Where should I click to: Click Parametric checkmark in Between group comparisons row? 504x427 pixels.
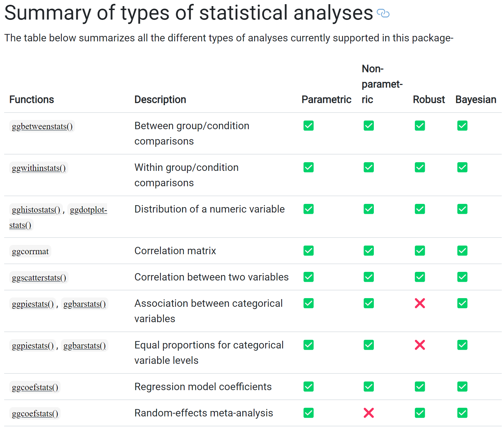click(x=308, y=126)
